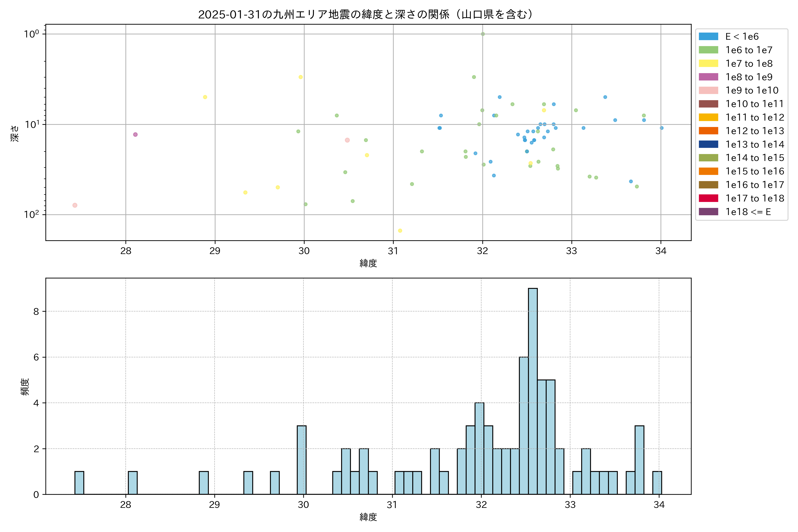Click the tallest histogram bar near 32.5
The image size is (798, 532).
[533, 390]
